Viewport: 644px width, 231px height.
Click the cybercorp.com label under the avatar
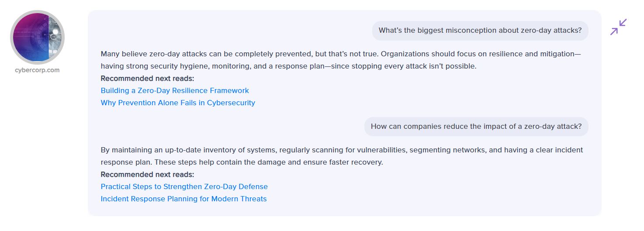pyautogui.click(x=37, y=70)
